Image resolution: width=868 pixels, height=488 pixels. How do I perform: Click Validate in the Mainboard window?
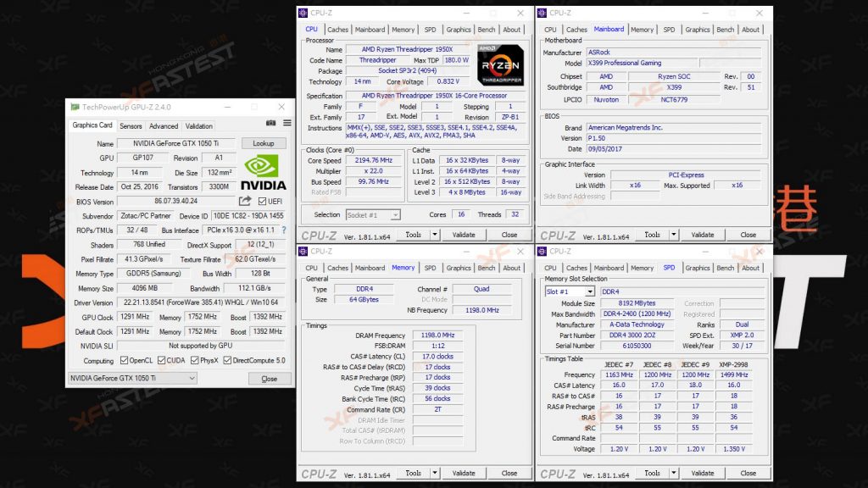pyautogui.click(x=703, y=235)
